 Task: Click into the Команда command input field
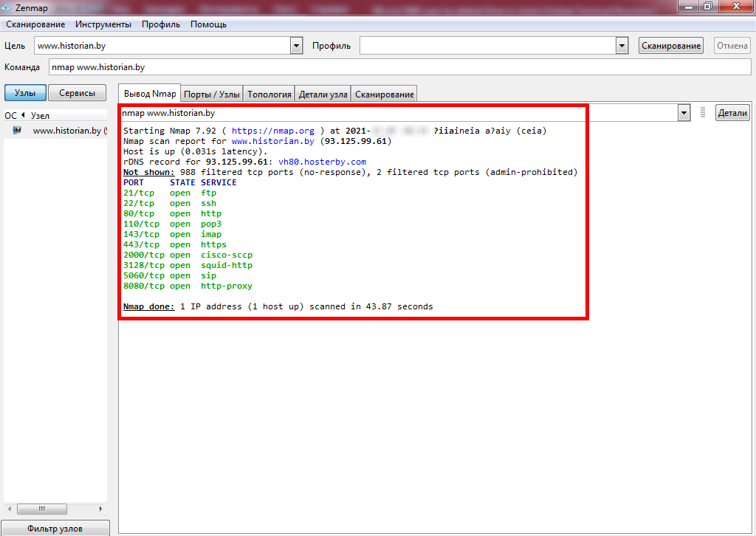(399, 66)
